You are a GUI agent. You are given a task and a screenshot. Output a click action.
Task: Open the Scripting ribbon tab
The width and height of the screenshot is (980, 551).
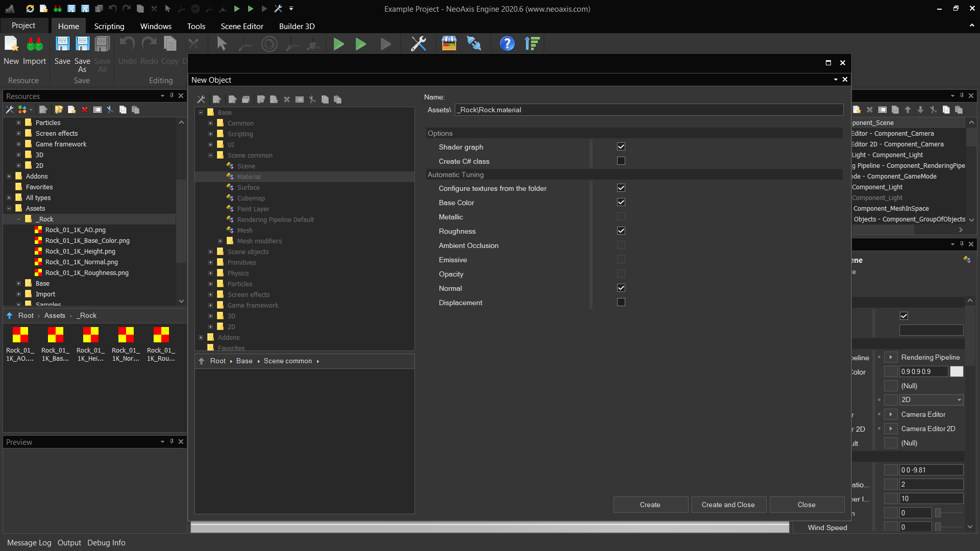point(109,26)
